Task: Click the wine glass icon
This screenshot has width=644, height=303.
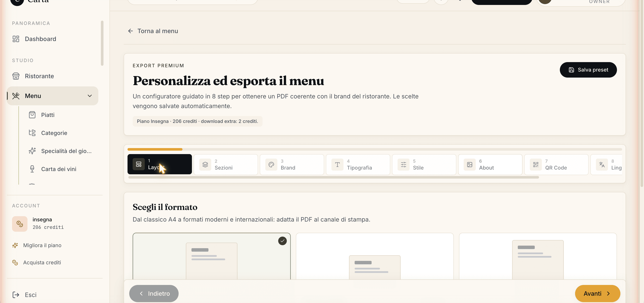Action: click(x=32, y=169)
